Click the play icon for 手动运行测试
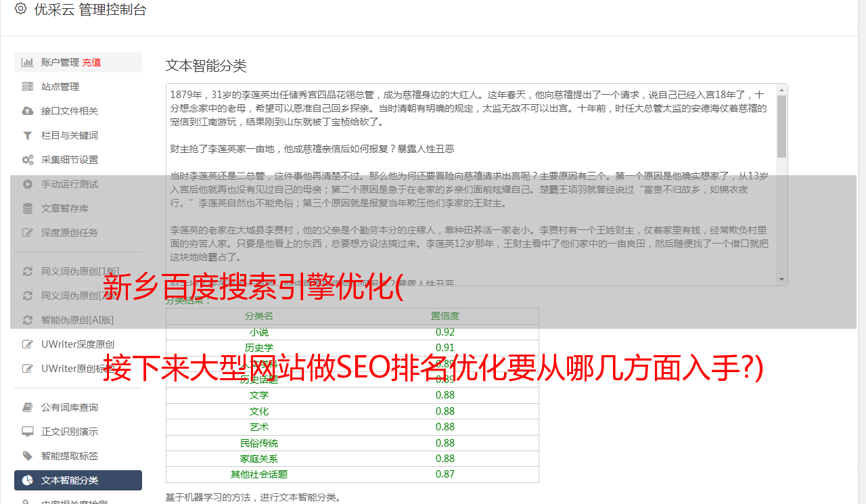This screenshot has width=866, height=504. 28,184
